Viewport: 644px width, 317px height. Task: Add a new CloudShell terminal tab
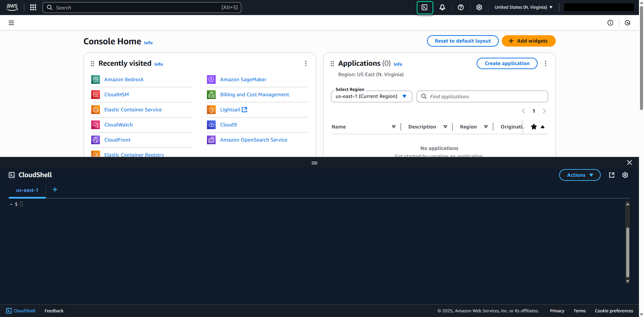pyautogui.click(x=55, y=190)
